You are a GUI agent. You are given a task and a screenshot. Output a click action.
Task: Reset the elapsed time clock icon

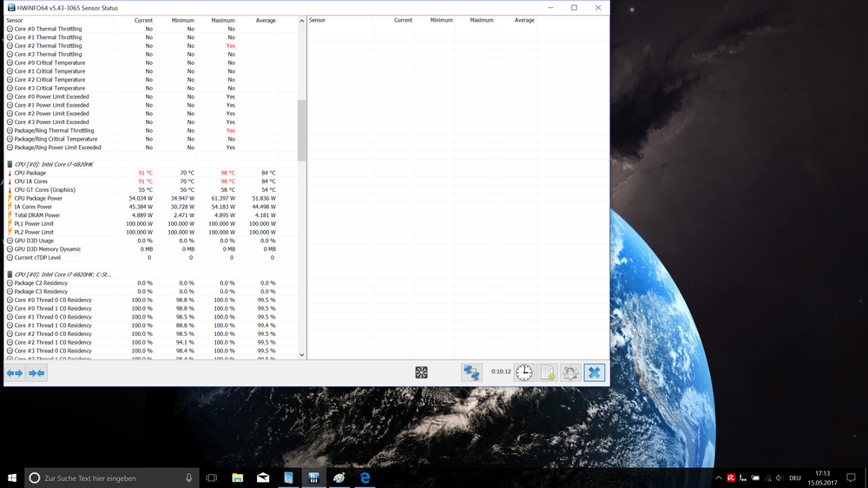[x=524, y=373]
